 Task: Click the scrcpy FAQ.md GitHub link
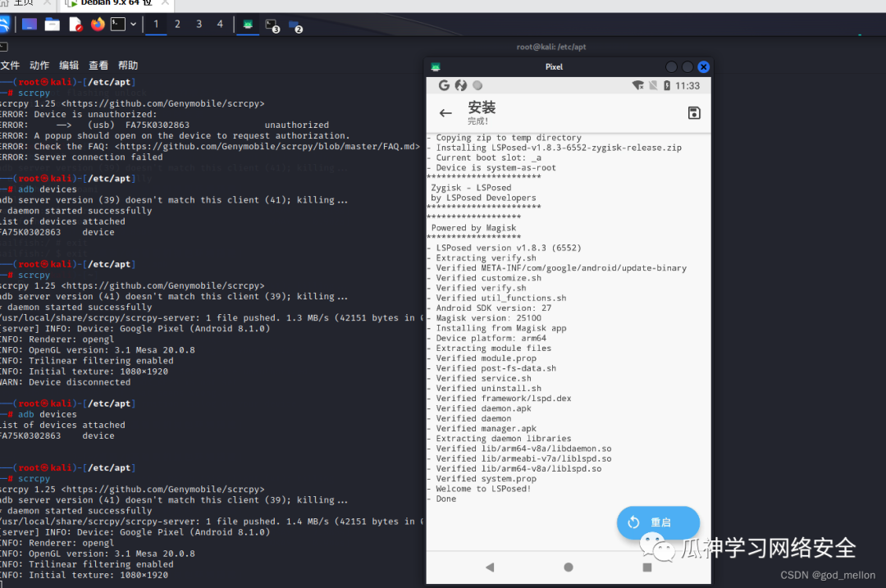coord(267,146)
